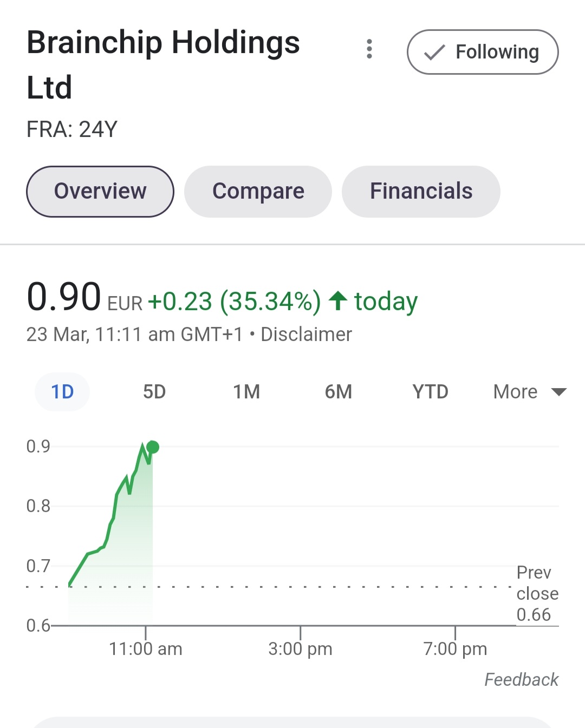Click the dropdown arrow next to More
This screenshot has width=585, height=728.
[x=558, y=392]
